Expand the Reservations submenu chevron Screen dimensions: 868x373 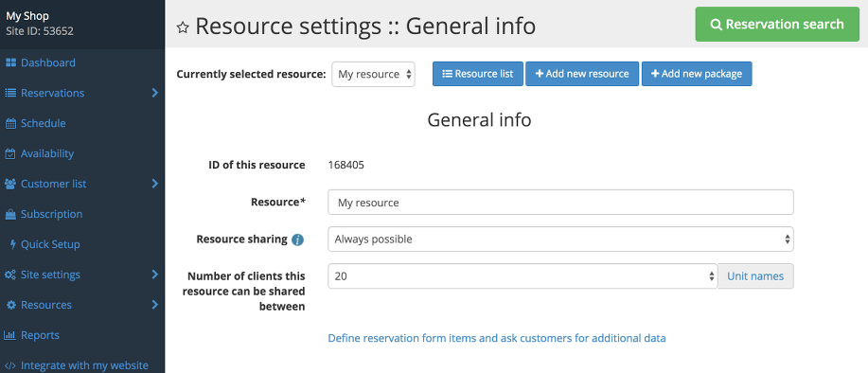click(155, 93)
